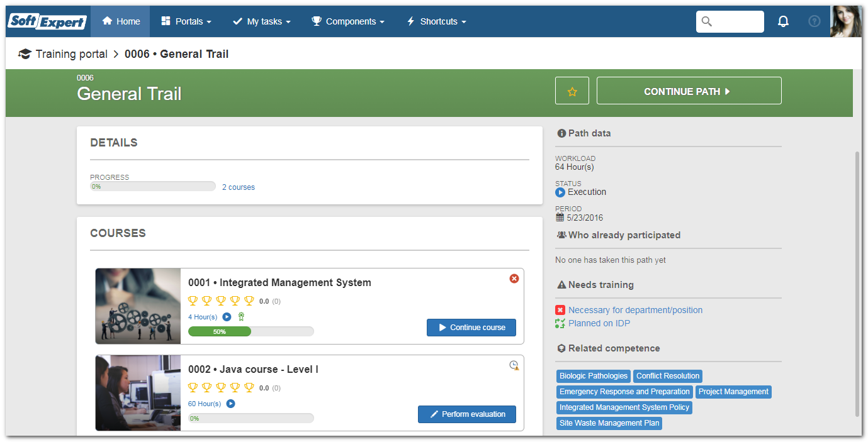Click the red error icon on course 0001
This screenshot has height=442, width=868.
tap(514, 279)
